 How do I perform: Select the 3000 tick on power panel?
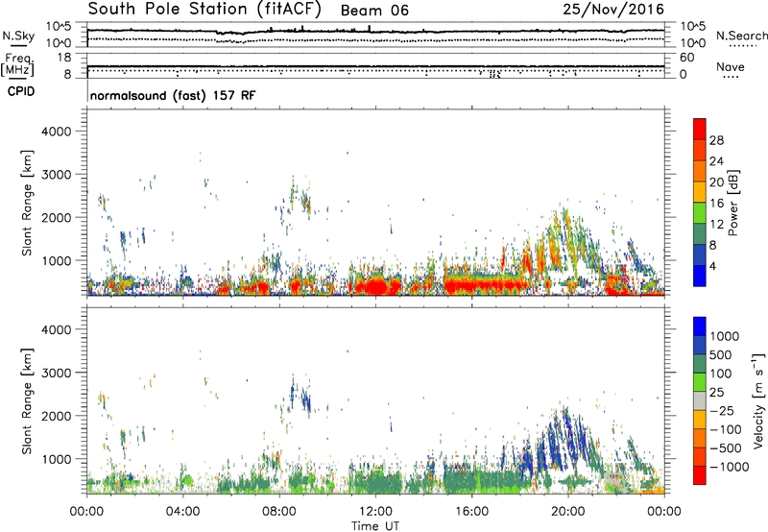click(56, 175)
